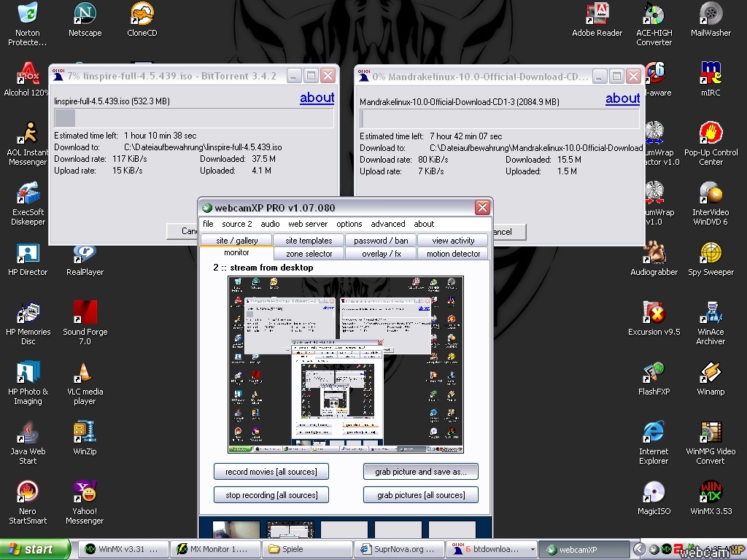747x560 pixels.
Task: Launch the WinAce Archiver icon
Action: pos(711,323)
